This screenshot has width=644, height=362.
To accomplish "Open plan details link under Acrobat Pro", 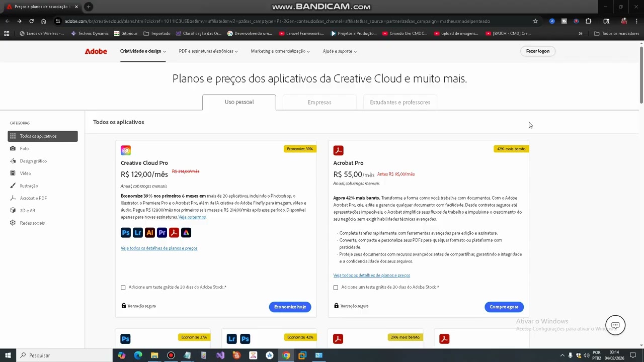I will pos(372,276).
